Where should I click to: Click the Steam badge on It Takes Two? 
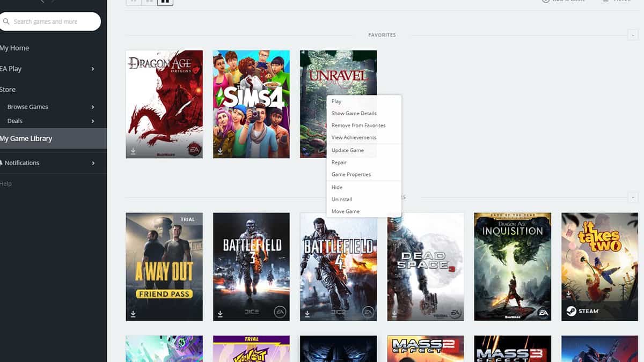click(582, 309)
